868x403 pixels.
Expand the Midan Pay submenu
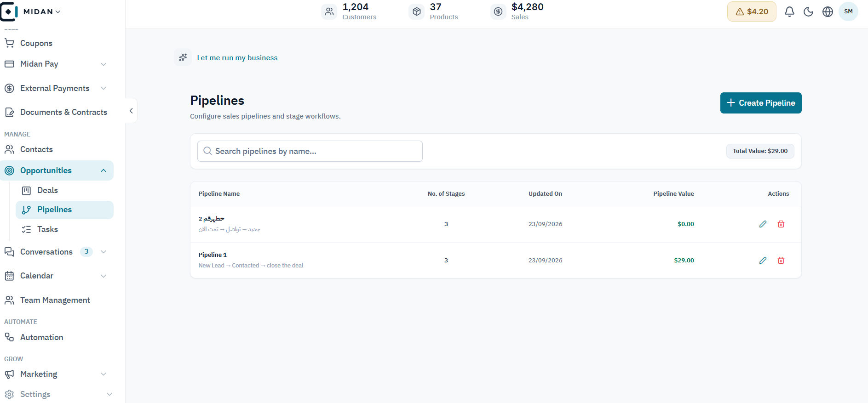coord(103,64)
